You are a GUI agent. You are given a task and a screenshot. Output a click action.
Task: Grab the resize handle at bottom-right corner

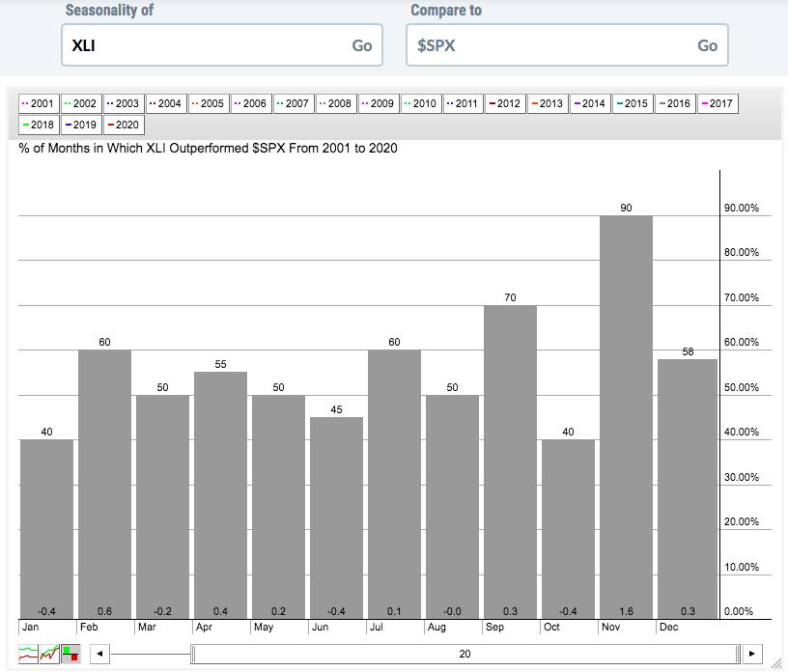778,664
